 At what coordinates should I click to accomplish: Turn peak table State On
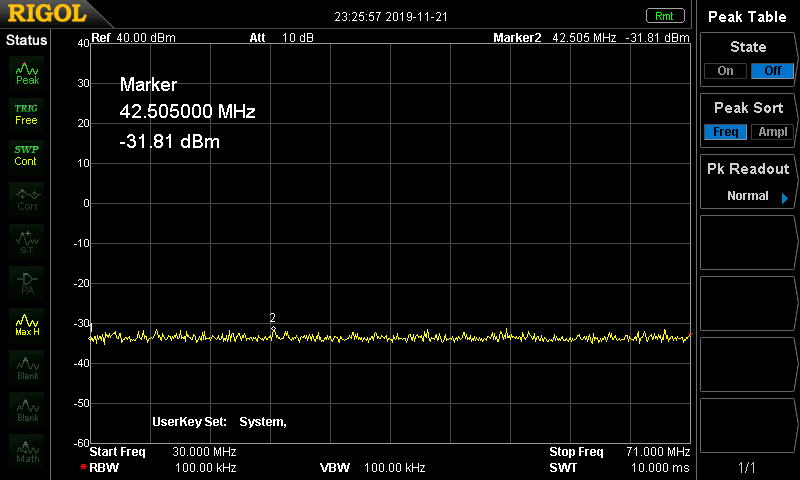[725, 71]
